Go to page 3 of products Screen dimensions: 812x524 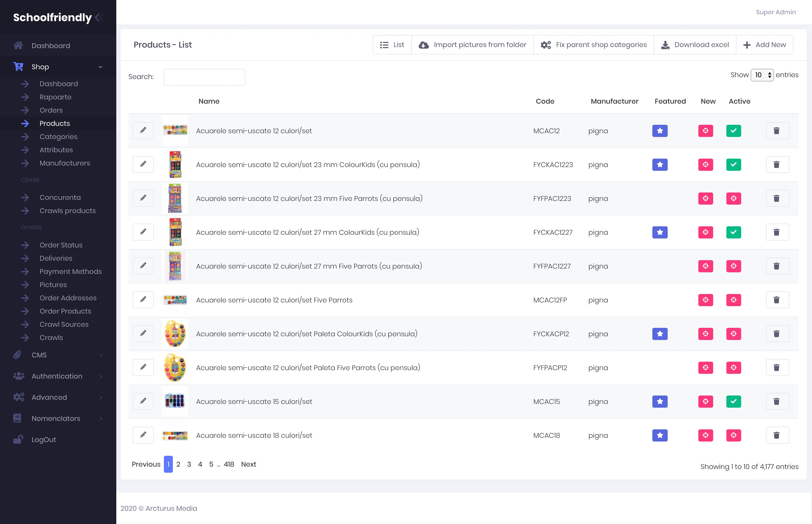point(189,464)
